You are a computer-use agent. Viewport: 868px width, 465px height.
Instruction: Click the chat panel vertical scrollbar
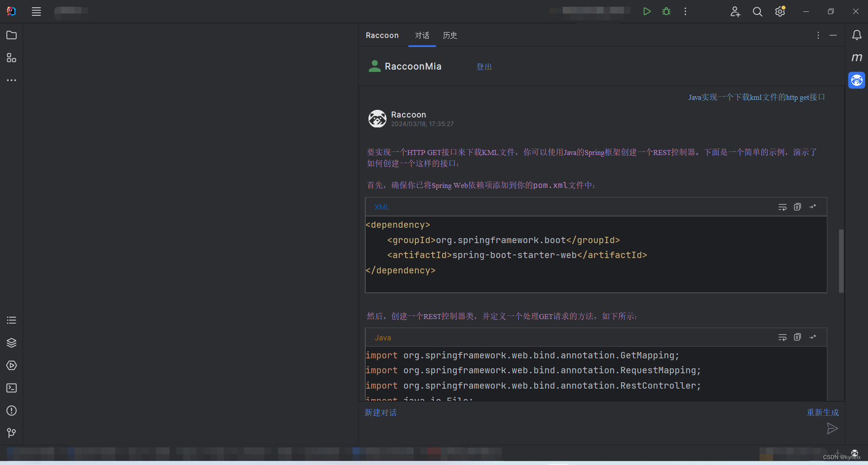(841, 261)
